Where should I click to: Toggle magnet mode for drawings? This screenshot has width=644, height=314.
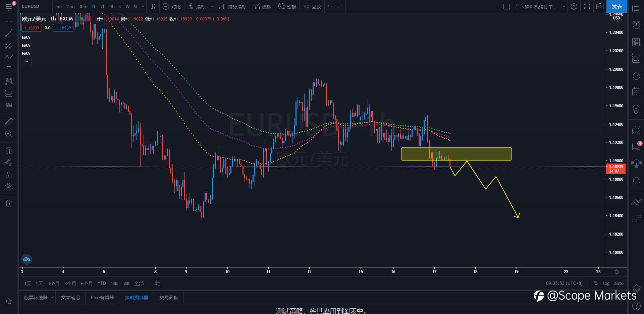pyautogui.click(x=9, y=150)
